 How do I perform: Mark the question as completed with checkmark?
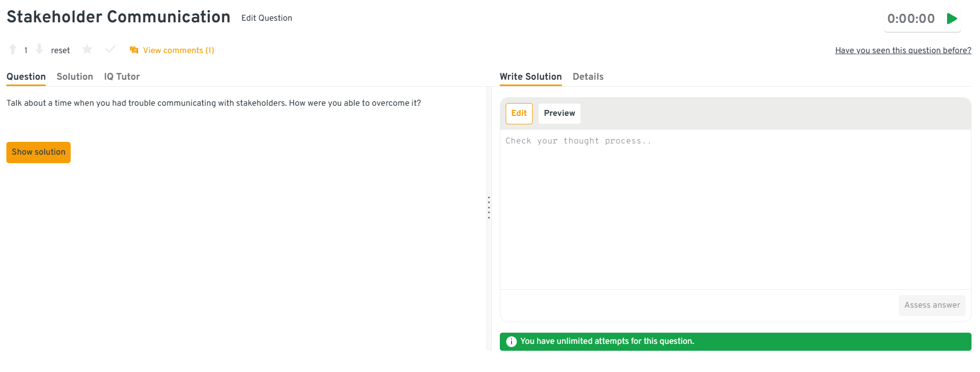(x=110, y=49)
